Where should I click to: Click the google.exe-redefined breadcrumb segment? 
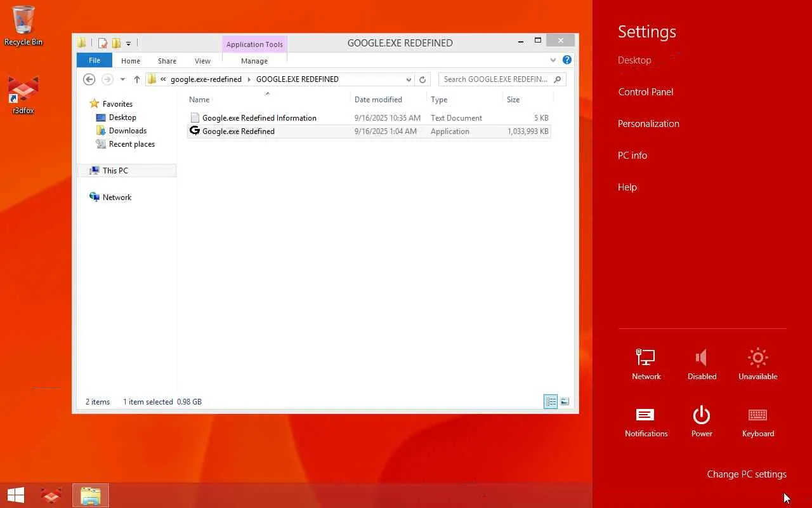tap(206, 79)
